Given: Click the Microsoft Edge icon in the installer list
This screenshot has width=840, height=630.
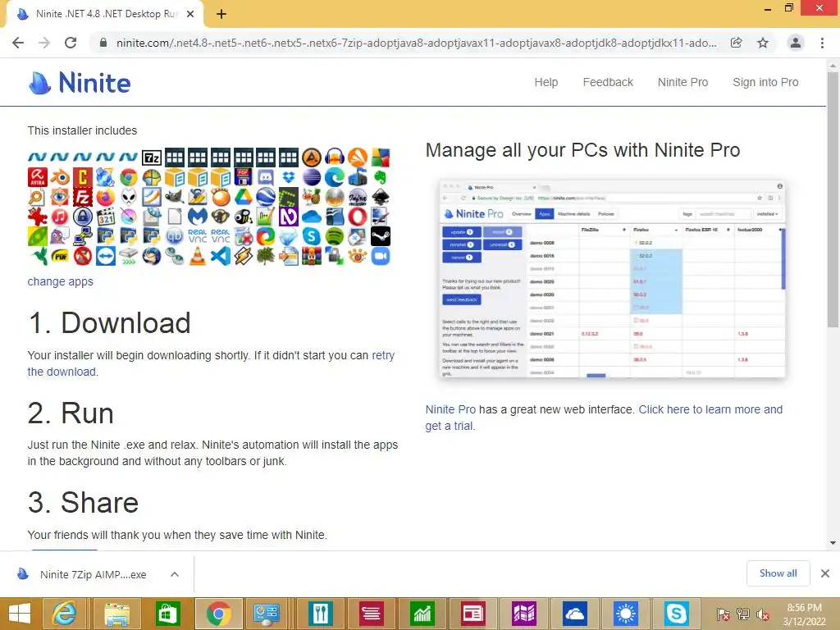Looking at the screenshot, I should 335,177.
